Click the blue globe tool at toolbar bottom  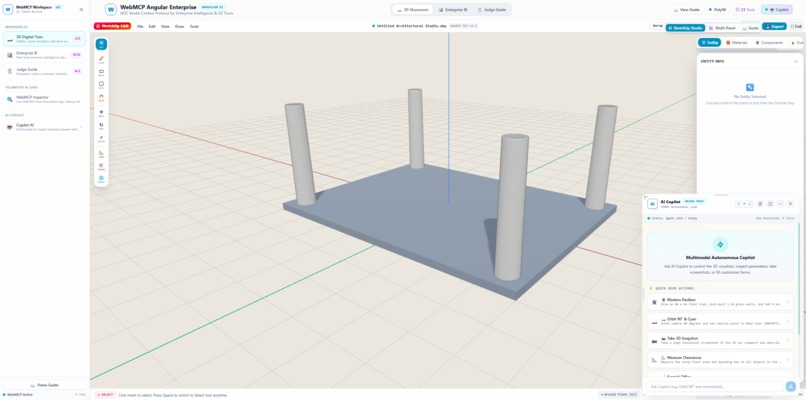(101, 179)
